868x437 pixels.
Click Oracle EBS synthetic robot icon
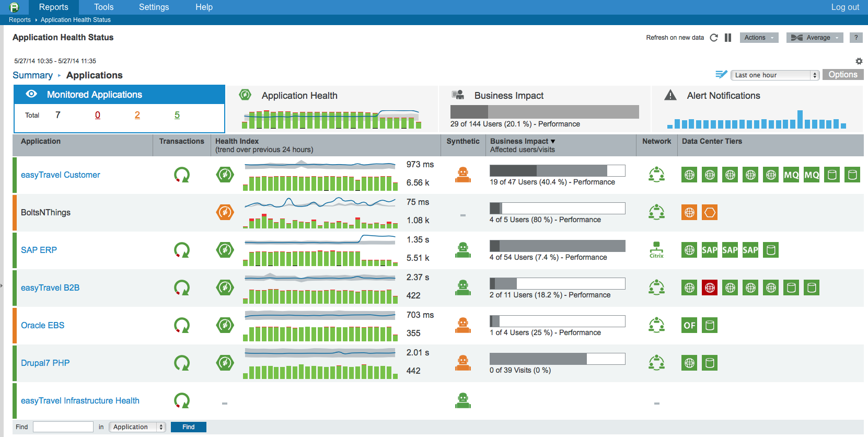[x=462, y=325]
